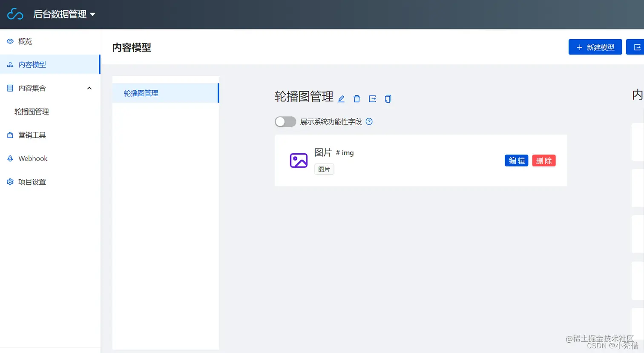
Task: Enable the 展示系统功能性字段 toggle switch
Action: [x=285, y=121]
